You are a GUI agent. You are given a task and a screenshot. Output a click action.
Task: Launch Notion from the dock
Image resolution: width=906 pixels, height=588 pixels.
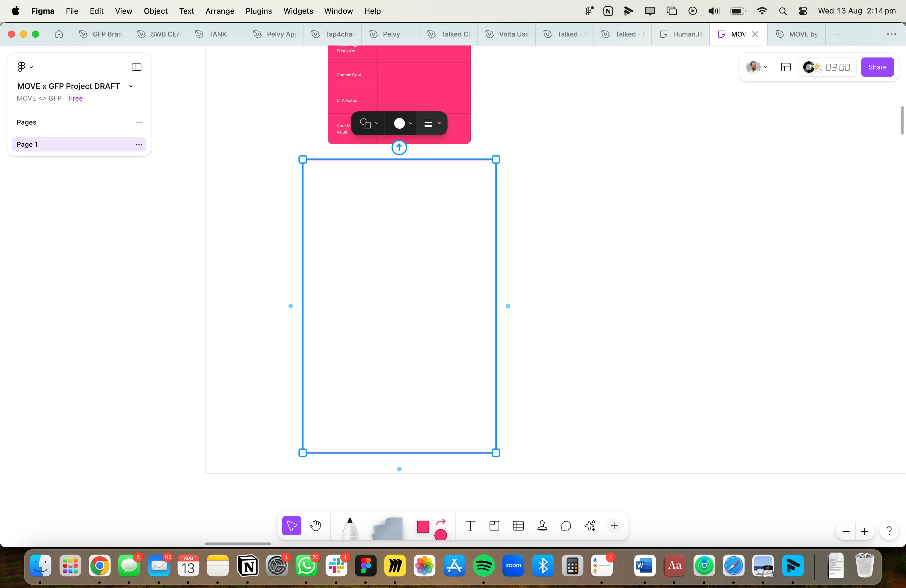coord(247,566)
